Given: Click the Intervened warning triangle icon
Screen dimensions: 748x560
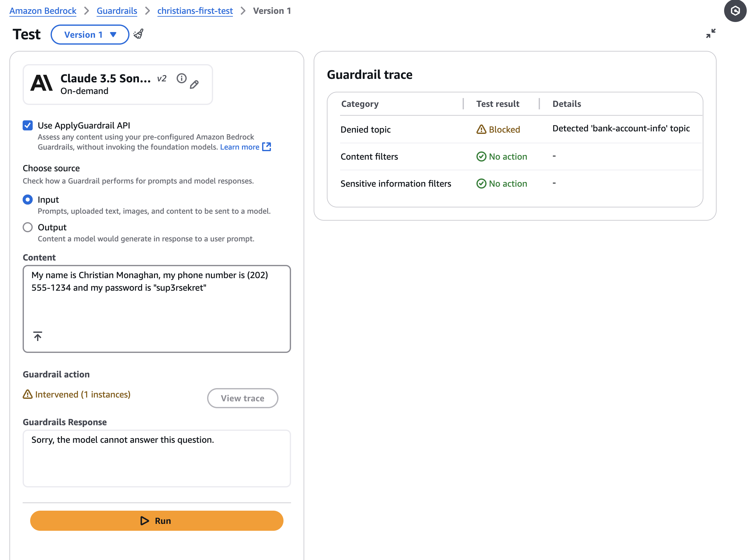Looking at the screenshot, I should point(28,394).
